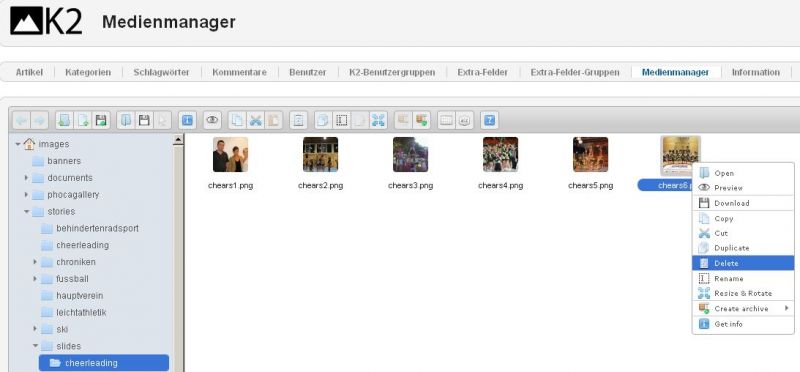Collapse the stories folder arrow
Image resolution: width=800 pixels, height=372 pixels.
[26, 211]
